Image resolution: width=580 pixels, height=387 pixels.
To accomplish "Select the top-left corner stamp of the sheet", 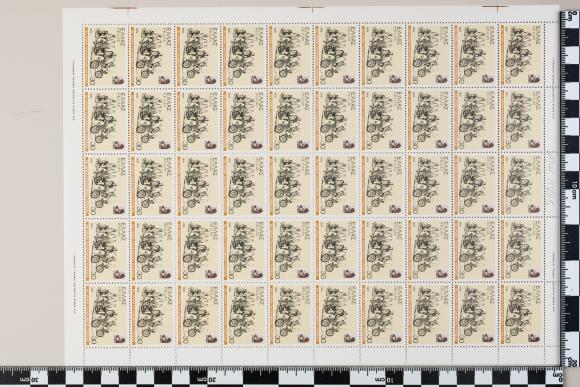I will click(105, 56).
